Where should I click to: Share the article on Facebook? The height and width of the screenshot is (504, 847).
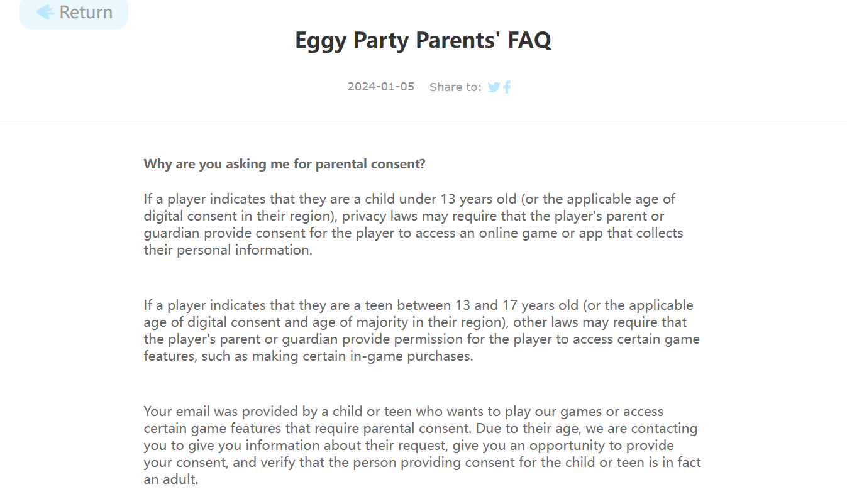tap(507, 87)
